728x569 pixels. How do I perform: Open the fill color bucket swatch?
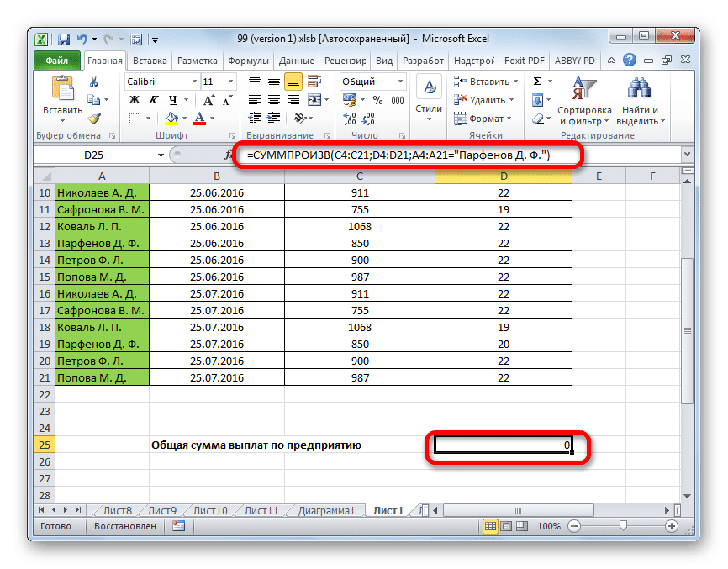pos(171,119)
